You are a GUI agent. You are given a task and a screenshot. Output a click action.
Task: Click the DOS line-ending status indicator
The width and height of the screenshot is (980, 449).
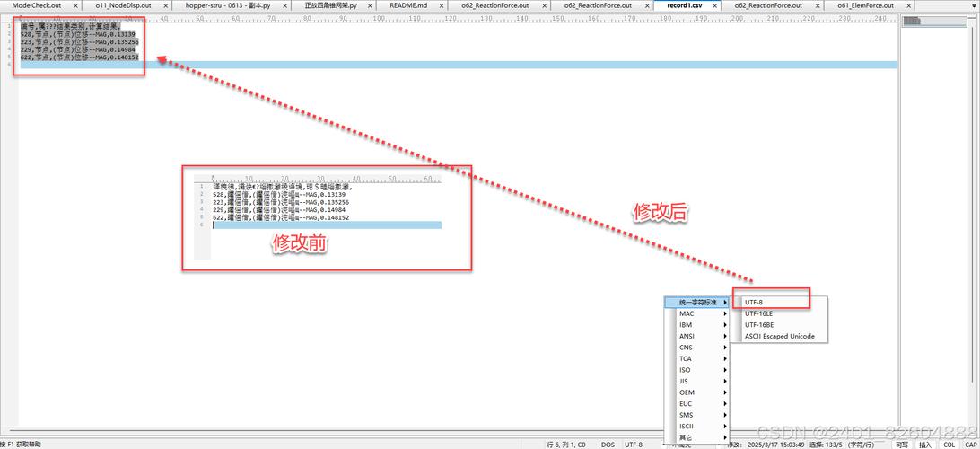tap(608, 445)
